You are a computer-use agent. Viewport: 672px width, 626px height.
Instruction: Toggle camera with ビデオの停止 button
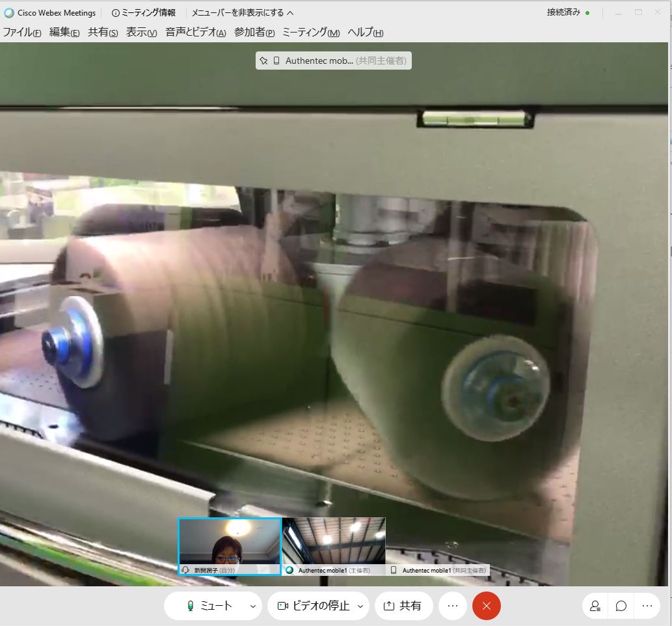(x=314, y=606)
